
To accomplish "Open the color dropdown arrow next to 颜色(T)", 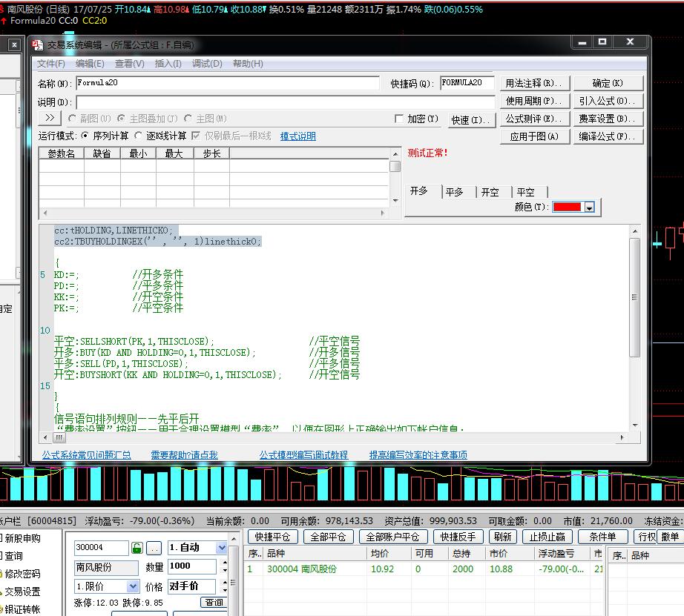I will pos(589,207).
